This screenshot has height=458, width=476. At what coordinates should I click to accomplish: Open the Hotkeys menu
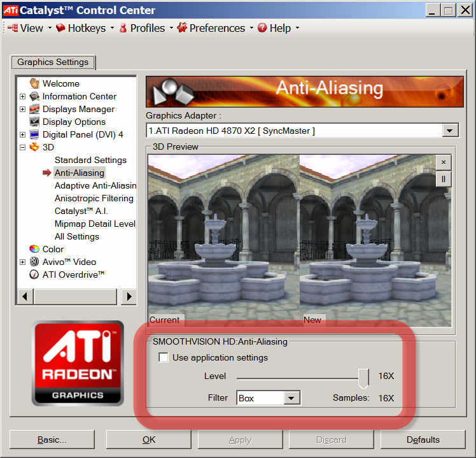pyautogui.click(x=87, y=28)
